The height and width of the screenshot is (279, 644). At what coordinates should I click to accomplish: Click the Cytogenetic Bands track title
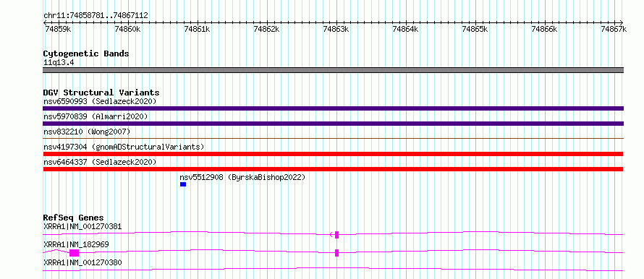pyautogui.click(x=86, y=53)
